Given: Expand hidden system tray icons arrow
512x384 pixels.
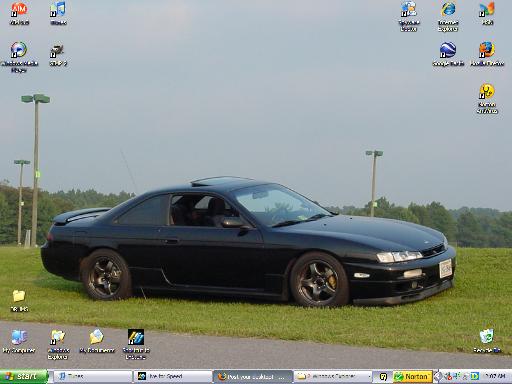Looking at the screenshot, I should pyautogui.click(x=438, y=377).
